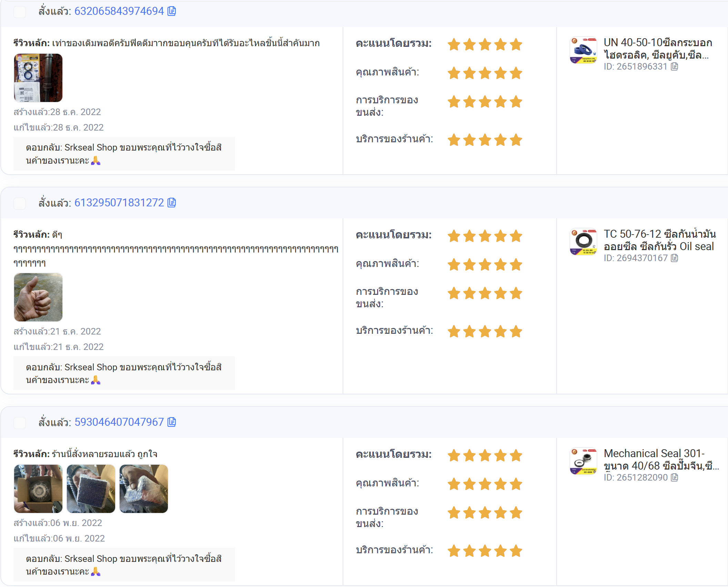
Task: Copy order number 593046407047967
Action: pos(172,422)
